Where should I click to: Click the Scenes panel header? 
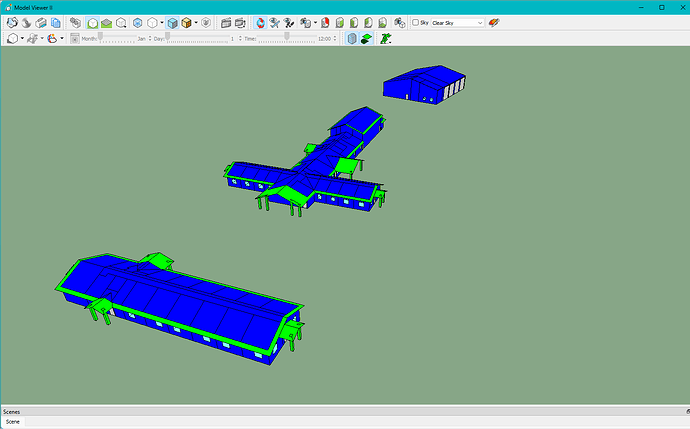[12, 411]
